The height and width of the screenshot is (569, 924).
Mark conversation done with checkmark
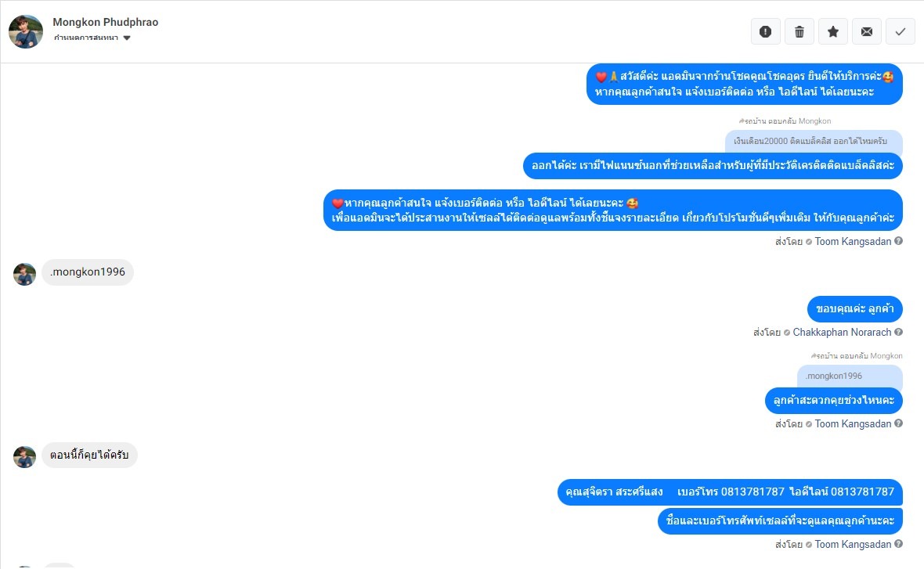tap(900, 32)
